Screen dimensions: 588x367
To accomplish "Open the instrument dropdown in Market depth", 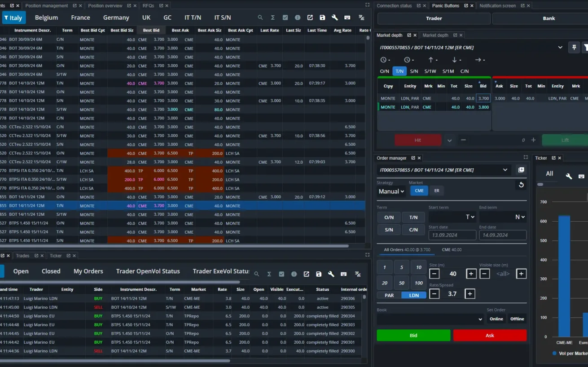I will 560,47.
